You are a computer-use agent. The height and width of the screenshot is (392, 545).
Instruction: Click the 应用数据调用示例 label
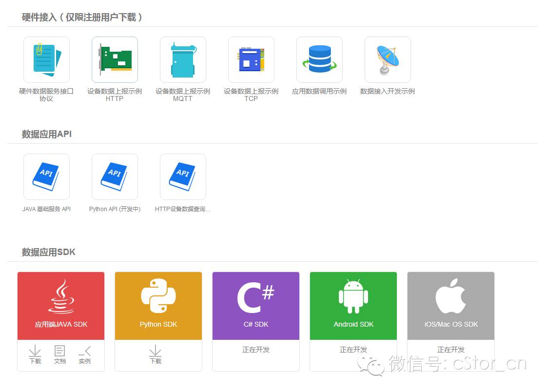[x=319, y=91]
